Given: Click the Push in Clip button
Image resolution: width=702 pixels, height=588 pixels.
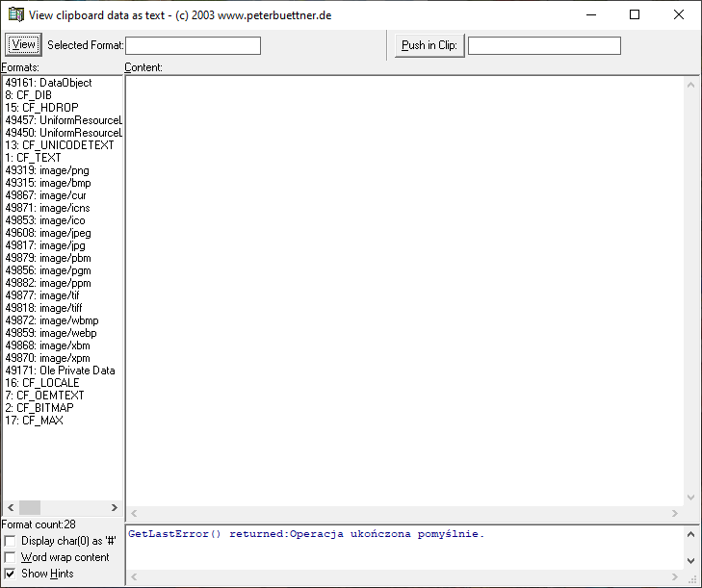Looking at the screenshot, I should click(x=429, y=45).
